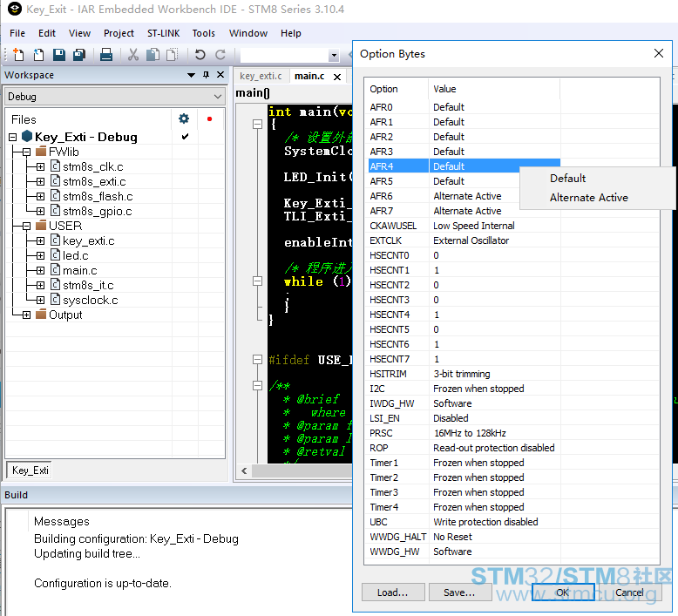The width and height of the screenshot is (678, 616).
Task: Close the main.c editor tab
Action: coord(337,77)
